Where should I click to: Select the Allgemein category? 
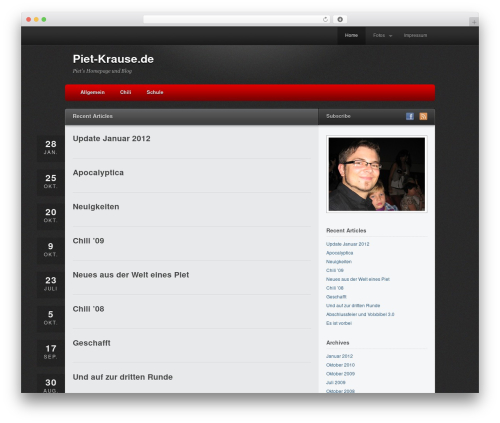point(92,92)
